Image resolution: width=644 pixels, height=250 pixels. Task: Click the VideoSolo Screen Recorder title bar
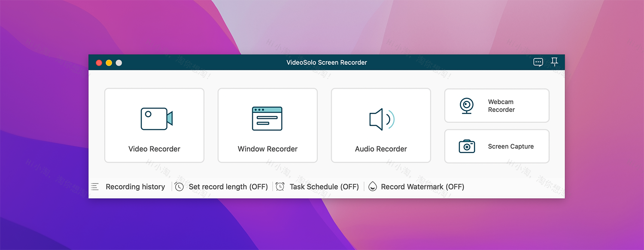pos(326,62)
